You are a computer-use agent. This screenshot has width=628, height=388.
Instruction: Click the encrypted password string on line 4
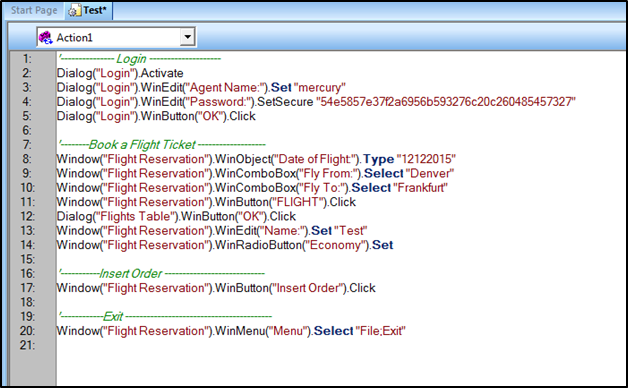(446, 102)
